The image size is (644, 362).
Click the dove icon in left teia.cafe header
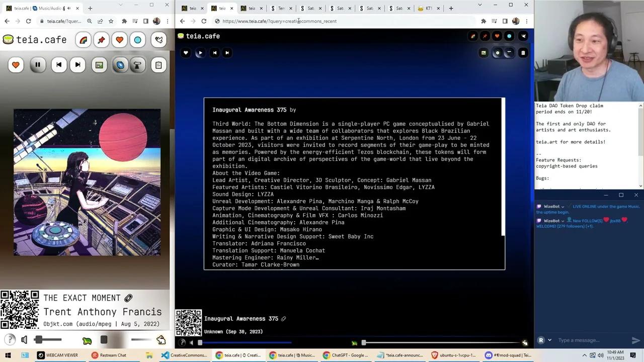click(159, 40)
